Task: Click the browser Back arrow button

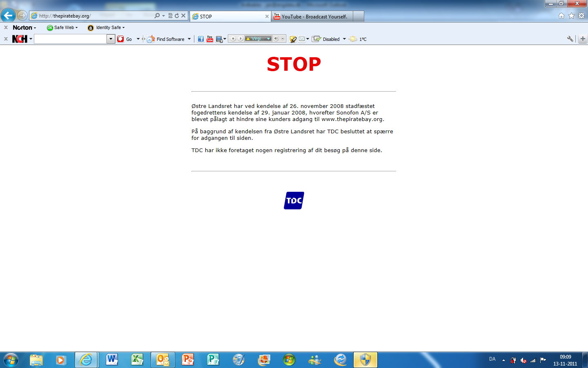Action: 8,16
